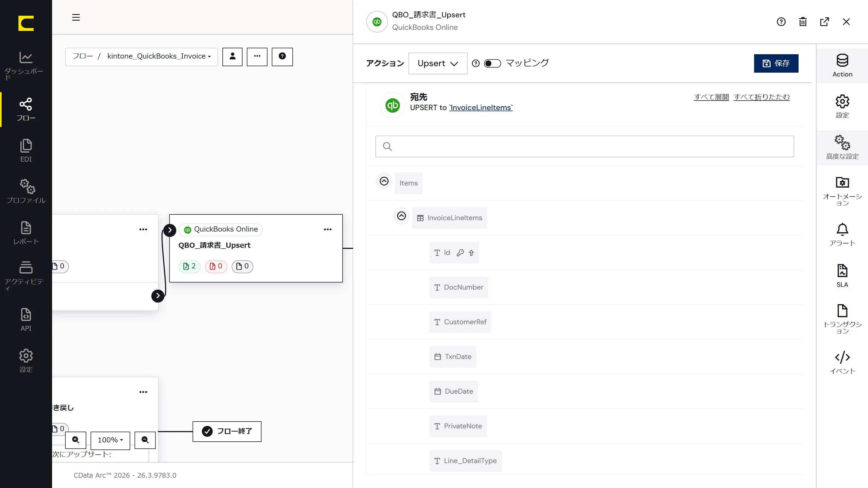Switch to the 設定 tab in right panel
Image resolution: width=868 pixels, height=488 pixels.
click(842, 107)
